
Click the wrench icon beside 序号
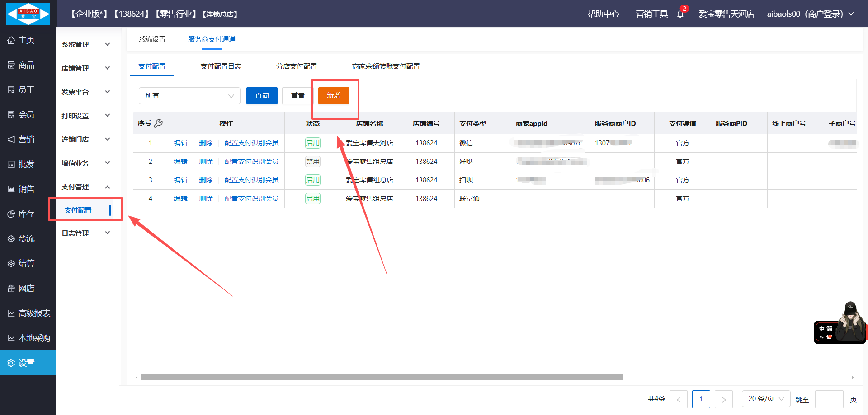(158, 123)
